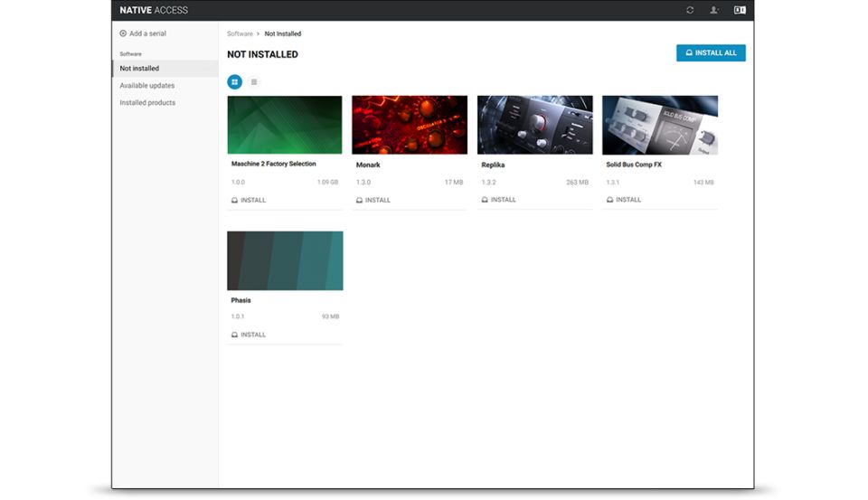Viewport: 868px width, 500px height.
Task: Click the Native Instruments logo icon
Action: 740,10
